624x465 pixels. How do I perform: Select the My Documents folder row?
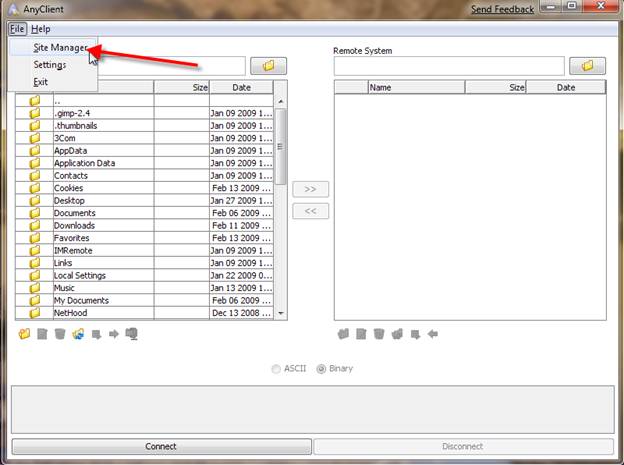point(144,300)
